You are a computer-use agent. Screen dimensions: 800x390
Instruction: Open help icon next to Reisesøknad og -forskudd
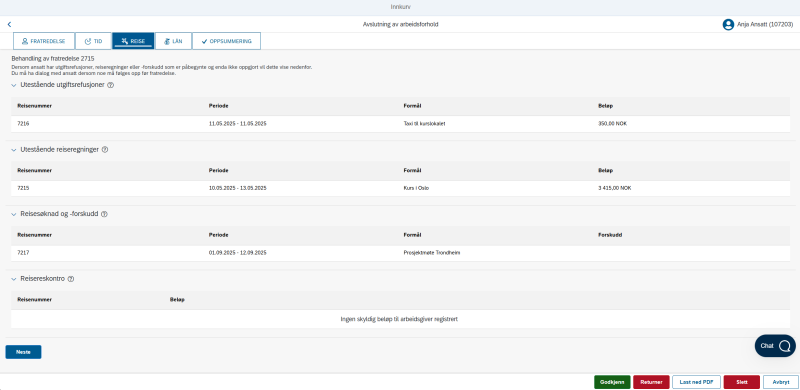(104, 214)
